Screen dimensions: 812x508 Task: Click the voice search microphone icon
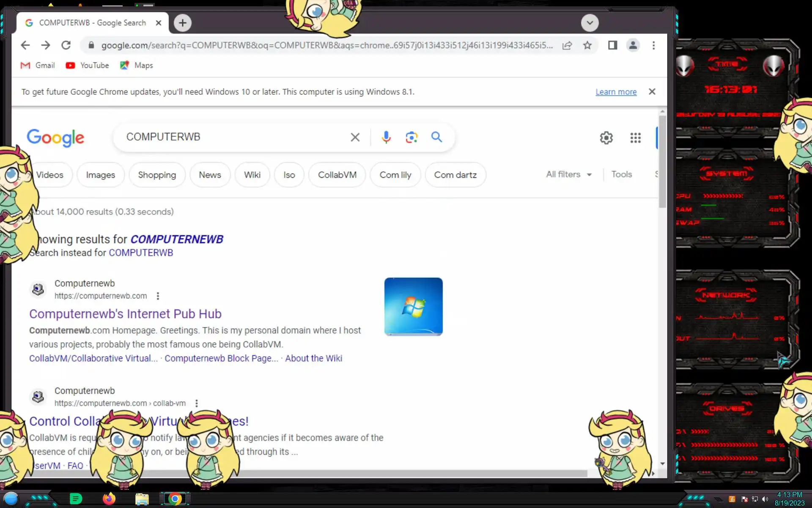click(x=386, y=137)
